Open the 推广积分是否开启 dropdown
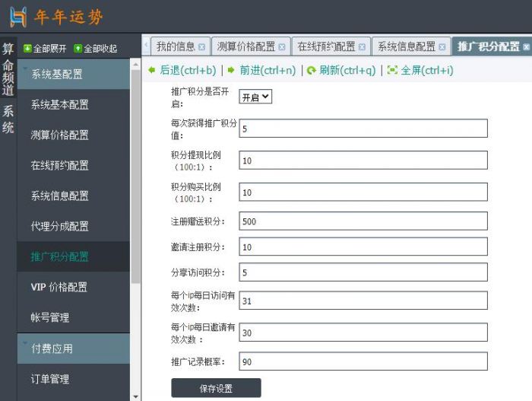This screenshot has width=532, height=401. 255,97
